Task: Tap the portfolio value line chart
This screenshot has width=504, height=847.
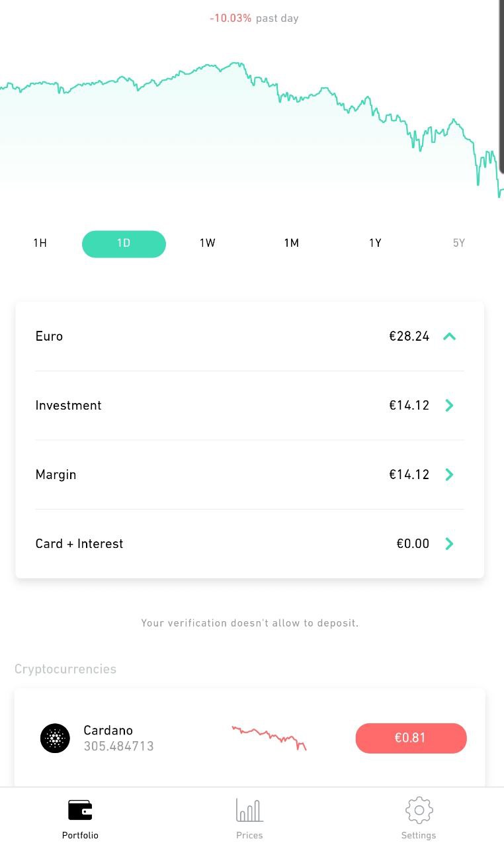Action: pos(251,119)
